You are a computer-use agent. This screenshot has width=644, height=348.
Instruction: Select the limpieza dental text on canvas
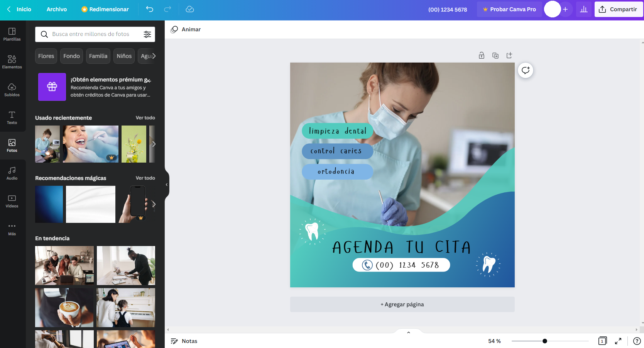coord(338,131)
